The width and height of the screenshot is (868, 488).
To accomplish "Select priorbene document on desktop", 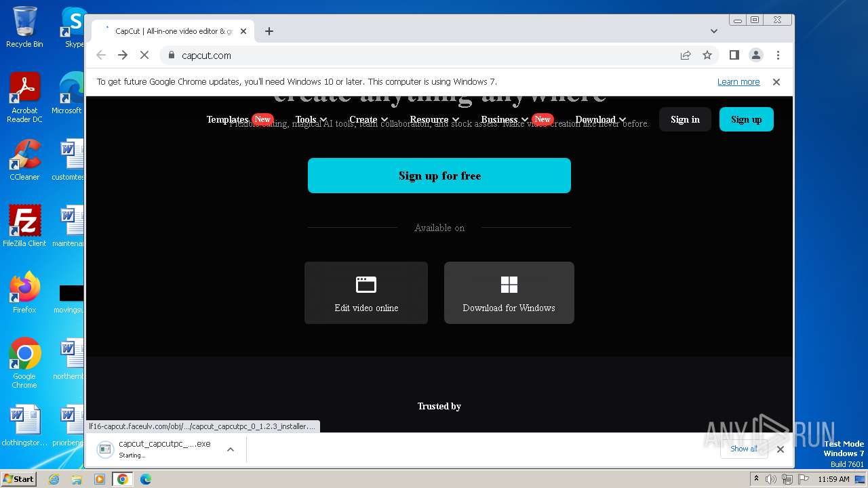I will click(69, 426).
